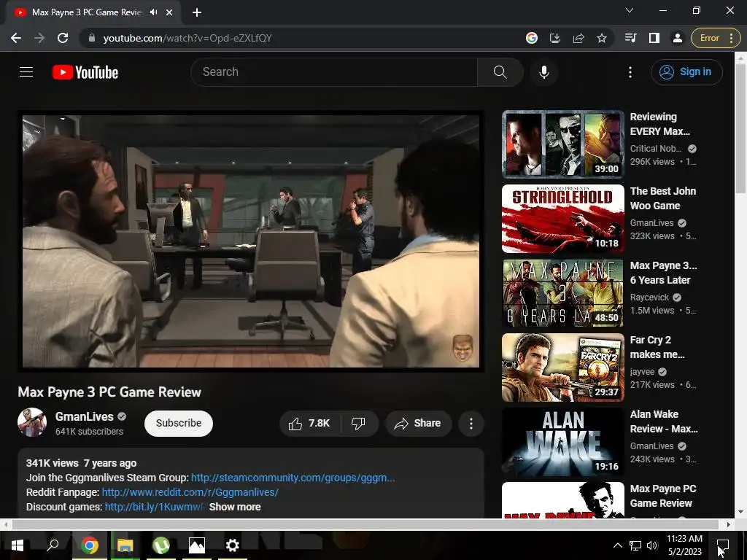The image size is (747, 560).
Task: View site information padlock icon
Action: pyautogui.click(x=92, y=38)
